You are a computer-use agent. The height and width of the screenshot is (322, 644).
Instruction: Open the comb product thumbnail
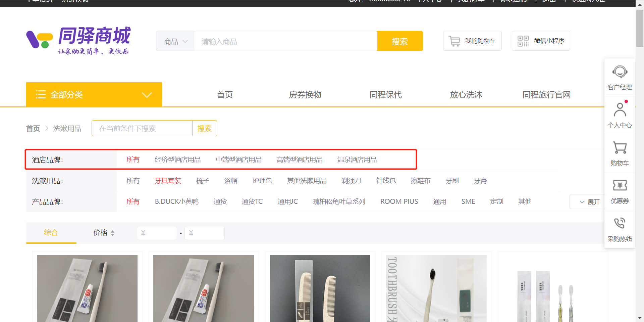click(x=320, y=288)
